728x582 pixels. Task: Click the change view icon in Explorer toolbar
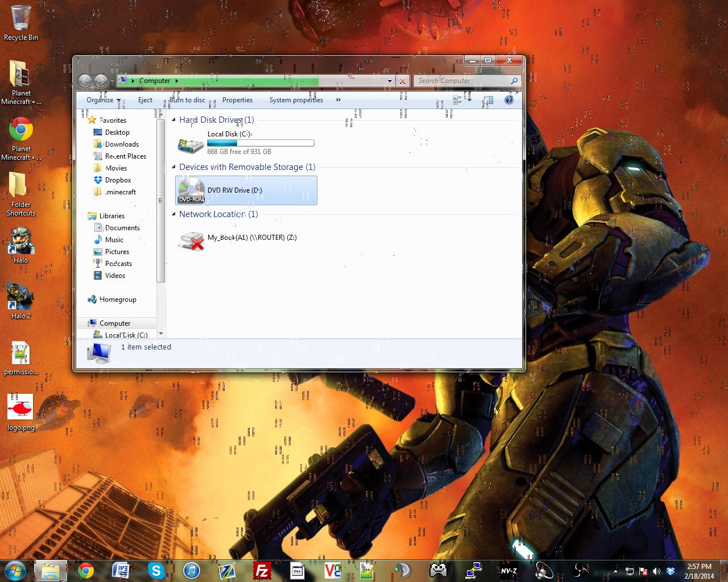pos(457,100)
